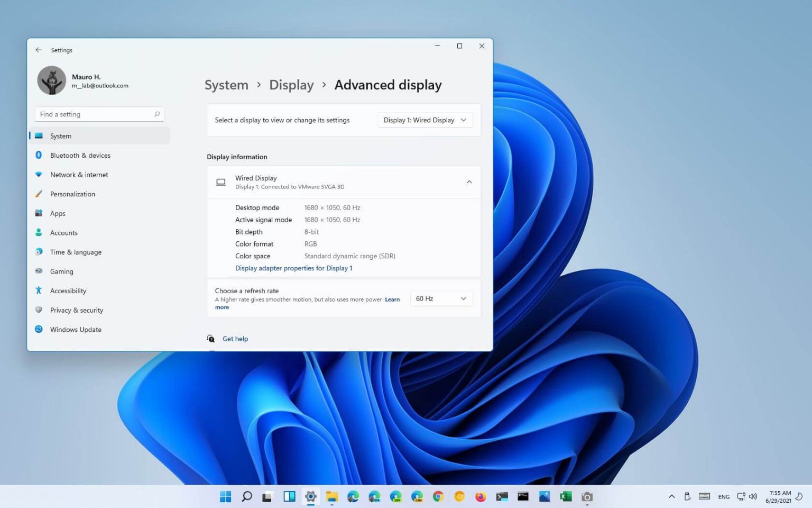
Task: Open Display adapter properties for Display 1
Action: click(293, 268)
